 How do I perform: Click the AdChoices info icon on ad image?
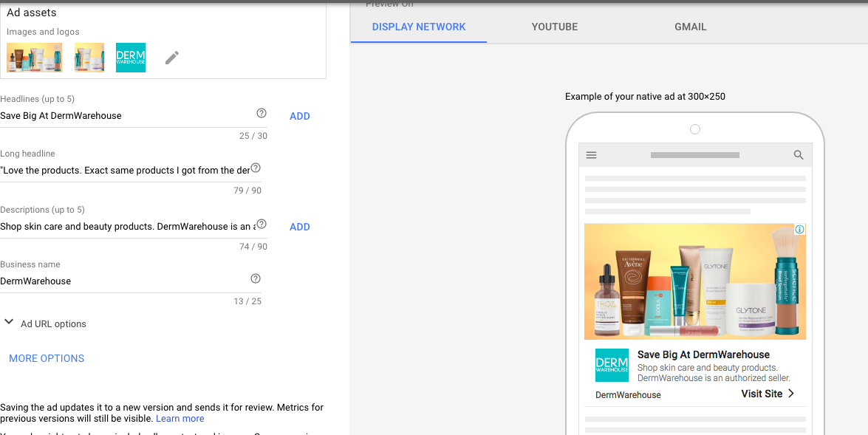[x=799, y=229]
